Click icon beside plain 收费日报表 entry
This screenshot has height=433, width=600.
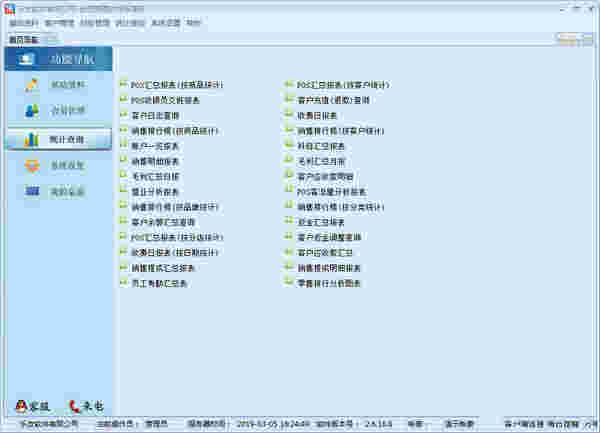tap(289, 114)
